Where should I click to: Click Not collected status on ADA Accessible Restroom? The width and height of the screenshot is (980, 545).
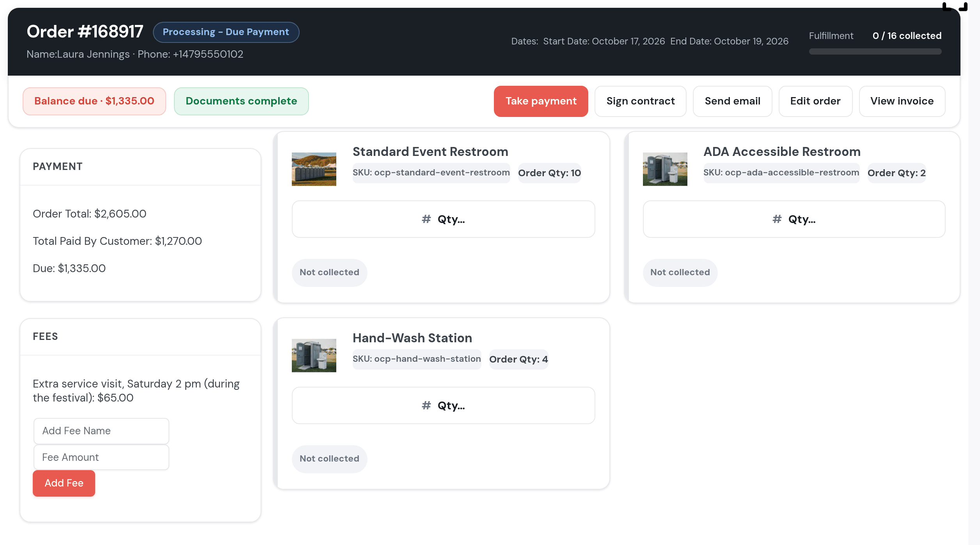tap(680, 272)
